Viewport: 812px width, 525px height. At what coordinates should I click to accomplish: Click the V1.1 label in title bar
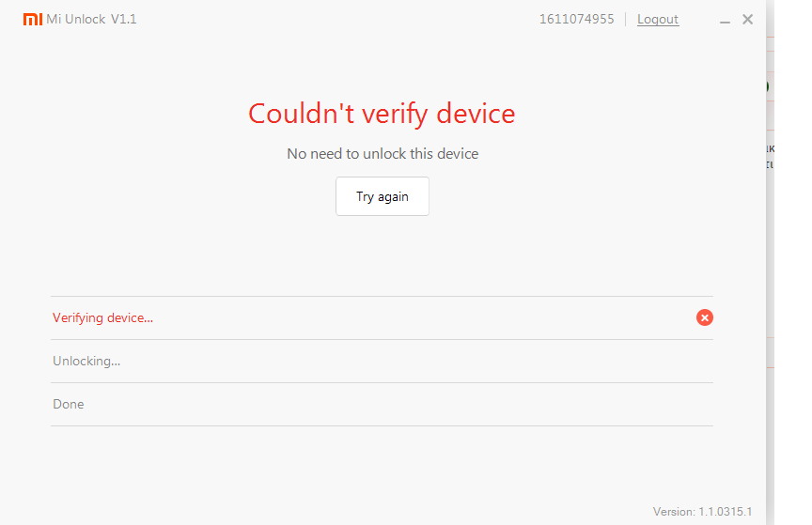pos(124,19)
